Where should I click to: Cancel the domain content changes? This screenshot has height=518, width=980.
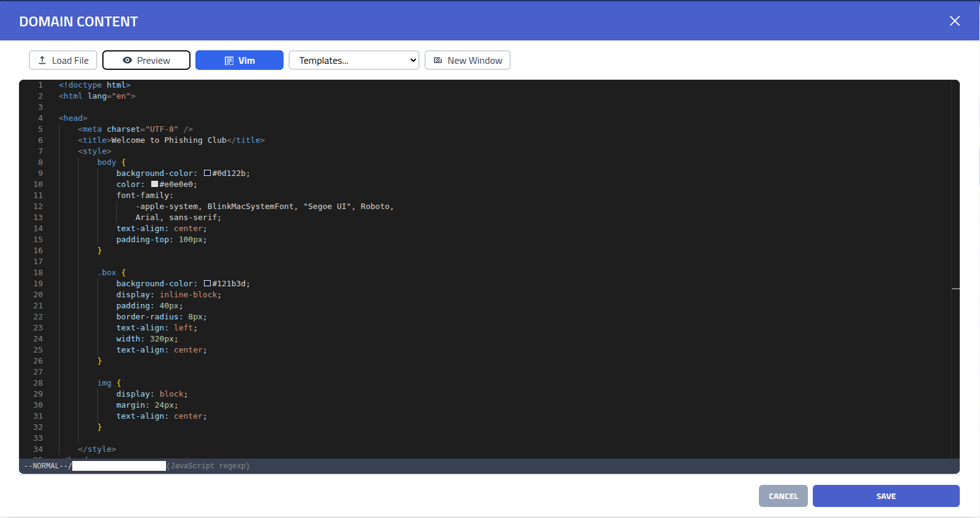point(783,496)
